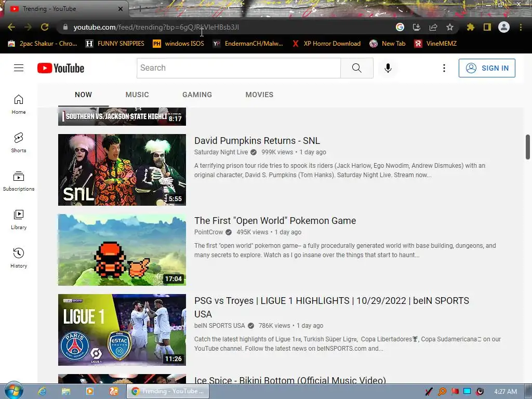The image size is (532, 399).
Task: Click the SIGN IN button
Action: point(487,68)
